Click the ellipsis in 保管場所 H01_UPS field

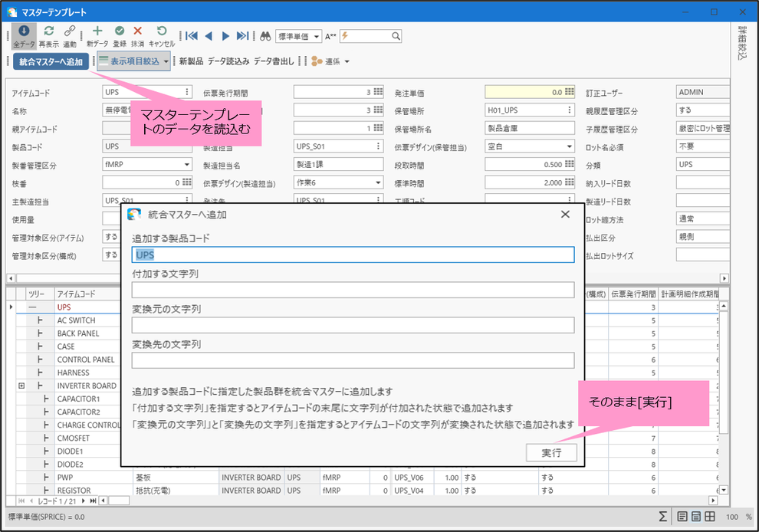point(569,110)
